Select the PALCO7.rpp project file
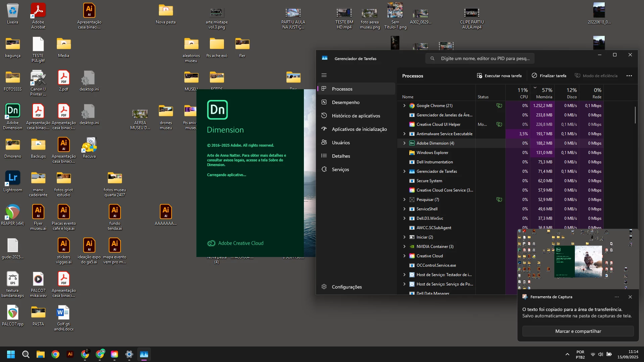The height and width of the screenshot is (362, 644). pyautogui.click(x=13, y=315)
